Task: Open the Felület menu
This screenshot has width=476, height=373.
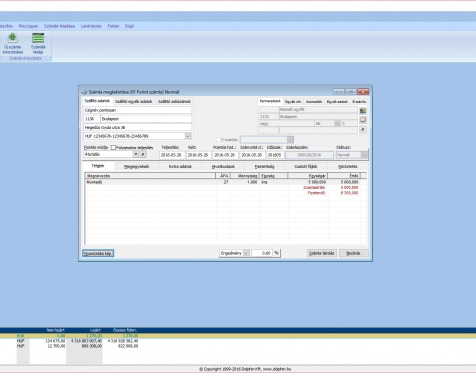Action: coord(113,26)
